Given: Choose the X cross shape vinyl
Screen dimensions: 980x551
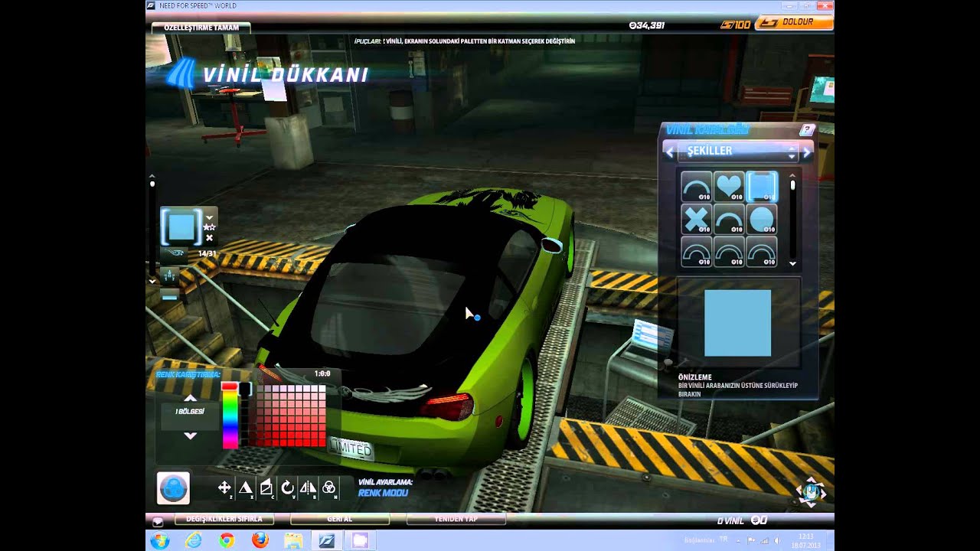Looking at the screenshot, I should 696,219.
